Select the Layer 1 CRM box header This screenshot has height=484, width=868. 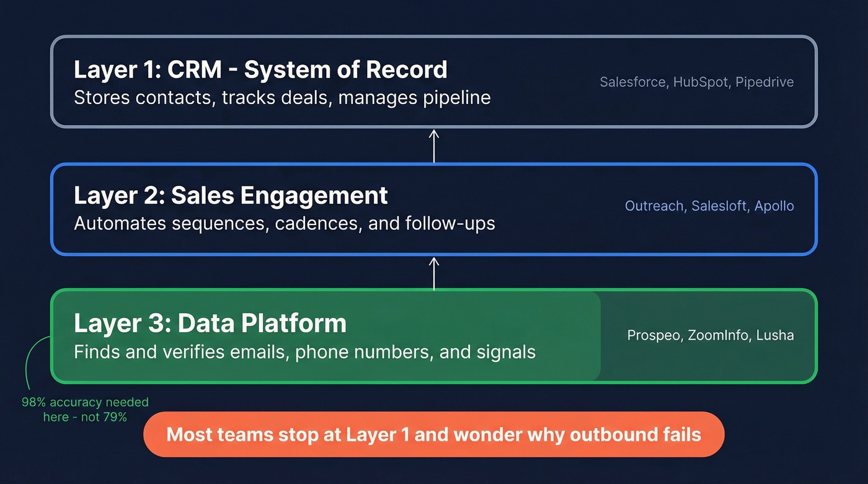click(260, 69)
